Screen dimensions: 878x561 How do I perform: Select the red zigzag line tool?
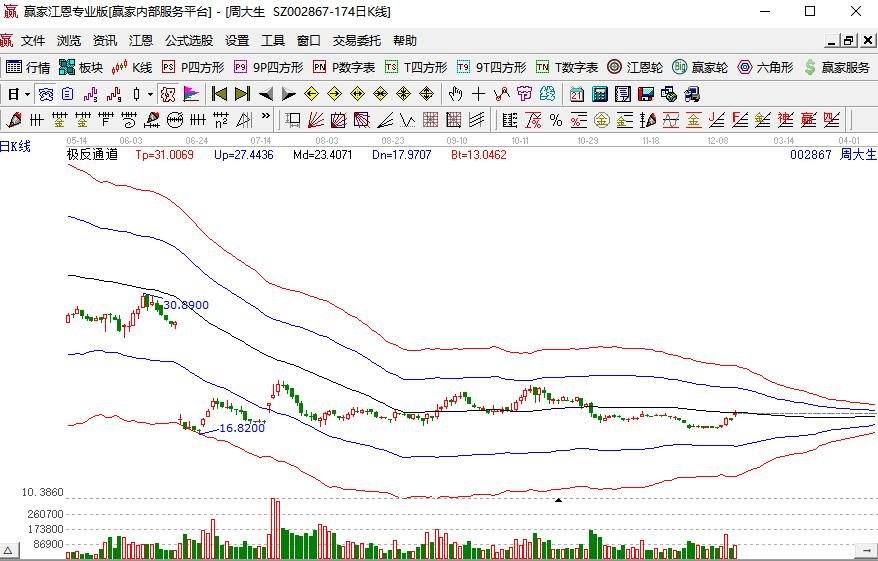tap(501, 95)
